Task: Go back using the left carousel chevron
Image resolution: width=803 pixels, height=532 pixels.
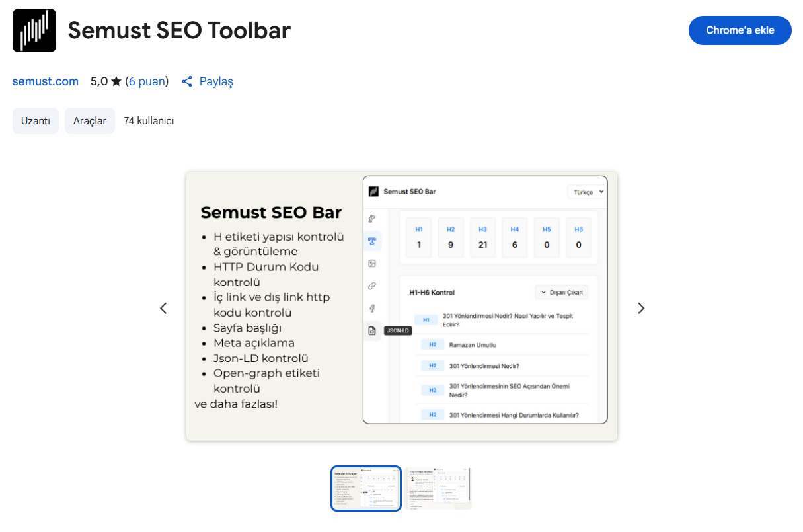Action: click(163, 308)
